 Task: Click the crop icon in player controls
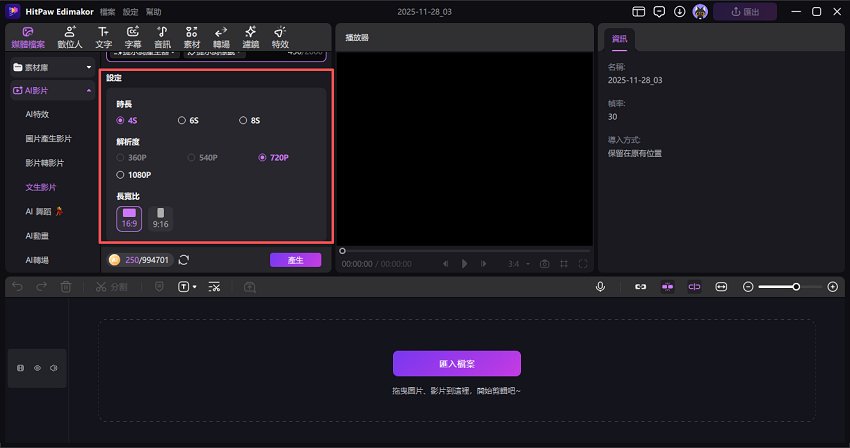pos(564,264)
